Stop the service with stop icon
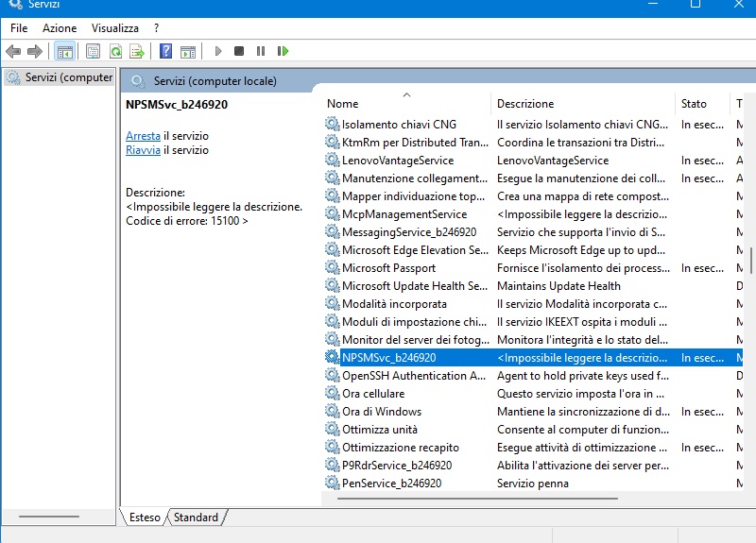756x543 pixels. pos(239,51)
